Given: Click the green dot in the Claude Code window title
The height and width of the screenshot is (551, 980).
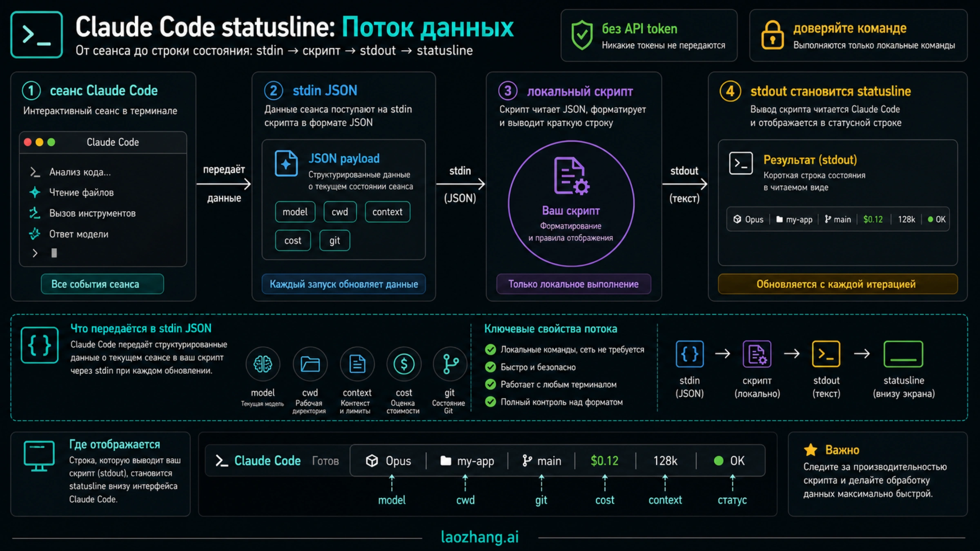Looking at the screenshot, I should click(x=51, y=142).
